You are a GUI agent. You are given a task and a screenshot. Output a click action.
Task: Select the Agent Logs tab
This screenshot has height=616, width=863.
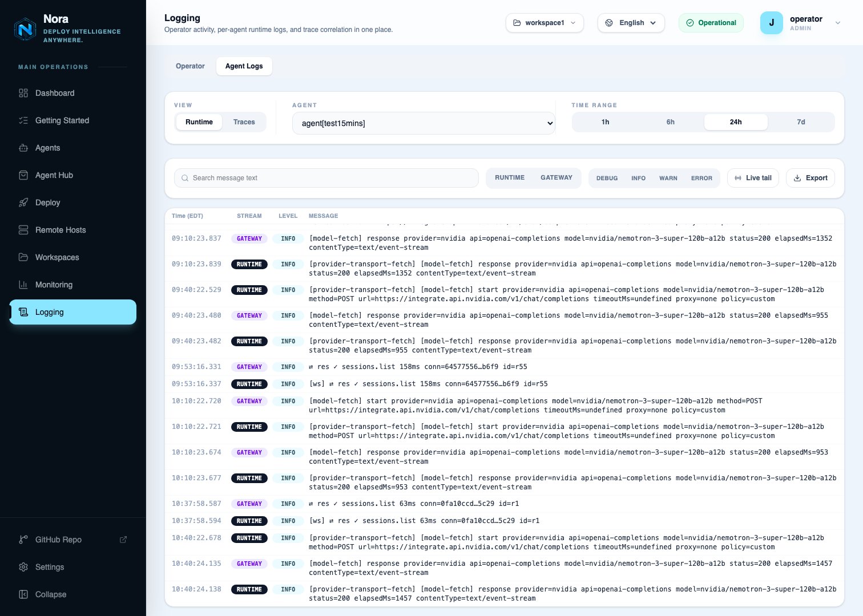click(x=244, y=66)
